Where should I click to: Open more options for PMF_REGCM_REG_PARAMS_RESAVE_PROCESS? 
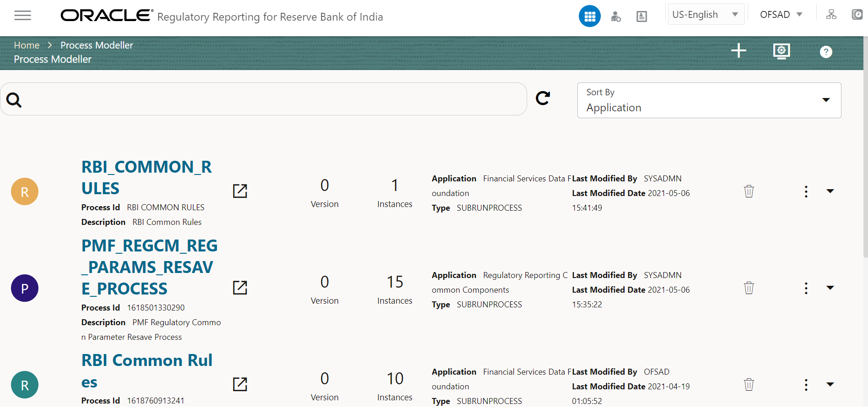[806, 288]
